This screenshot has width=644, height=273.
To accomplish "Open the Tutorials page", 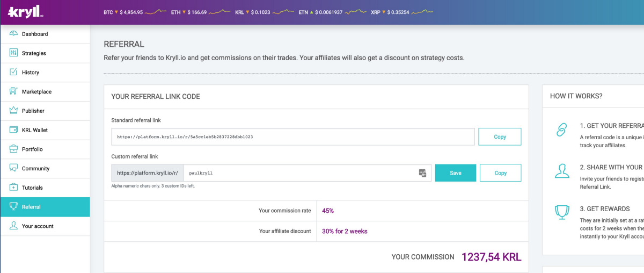I will coord(45,188).
